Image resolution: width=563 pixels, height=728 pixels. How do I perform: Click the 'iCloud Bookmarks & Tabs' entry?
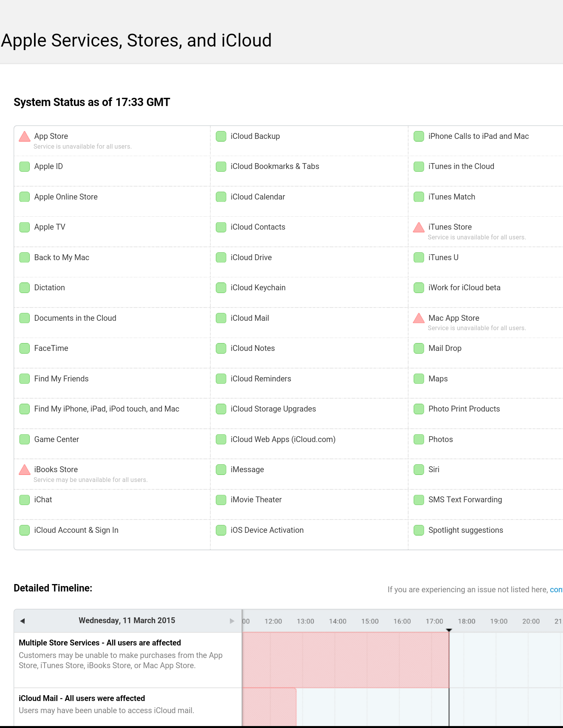click(275, 166)
